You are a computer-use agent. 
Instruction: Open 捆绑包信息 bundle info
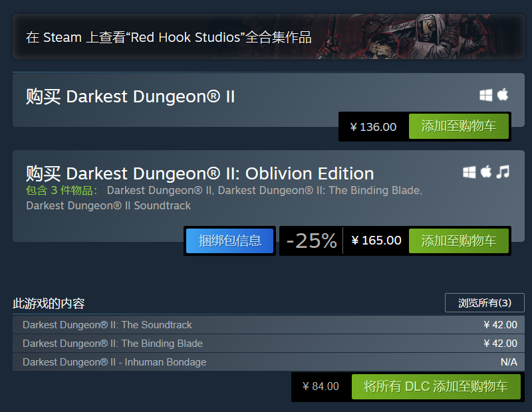(x=230, y=241)
